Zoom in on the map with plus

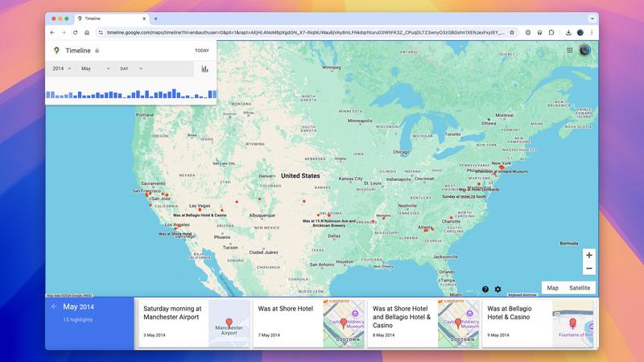(x=589, y=255)
